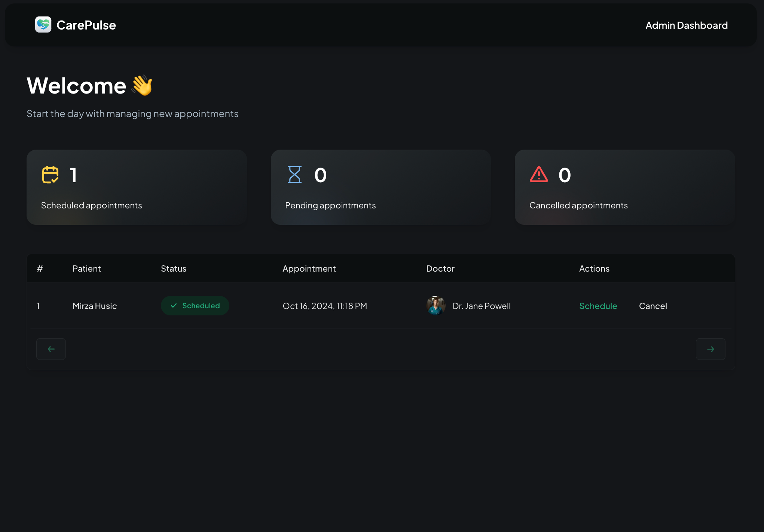Click the Cancelled appointments summary card
This screenshot has width=764, height=532.
point(624,187)
